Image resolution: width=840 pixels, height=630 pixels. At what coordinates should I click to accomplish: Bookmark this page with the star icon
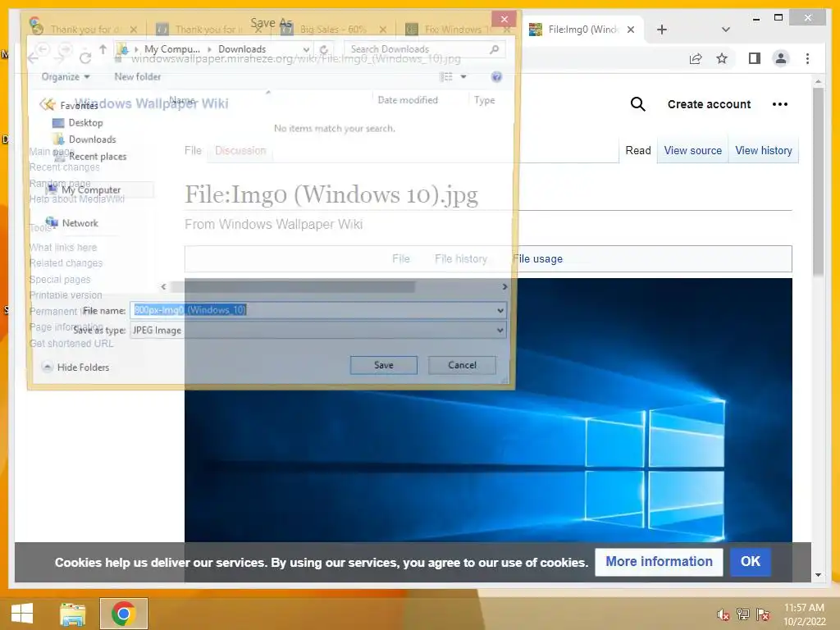coord(722,58)
